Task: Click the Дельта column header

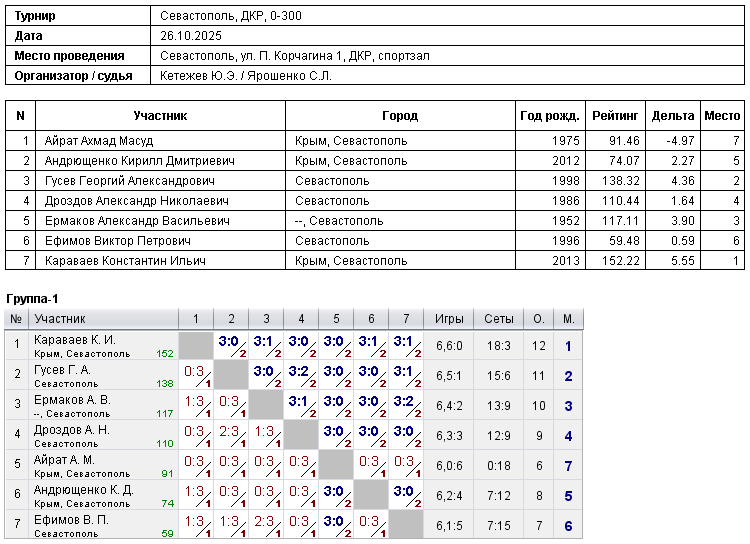Action: pyautogui.click(x=672, y=116)
